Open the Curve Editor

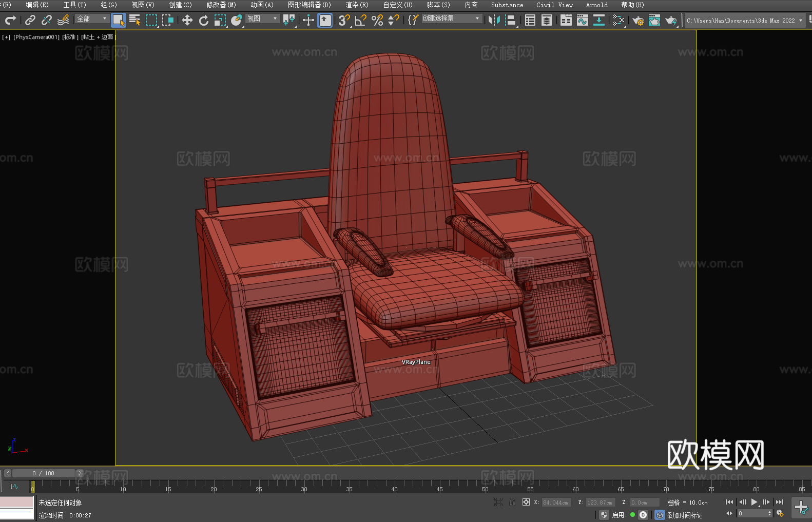(583, 20)
